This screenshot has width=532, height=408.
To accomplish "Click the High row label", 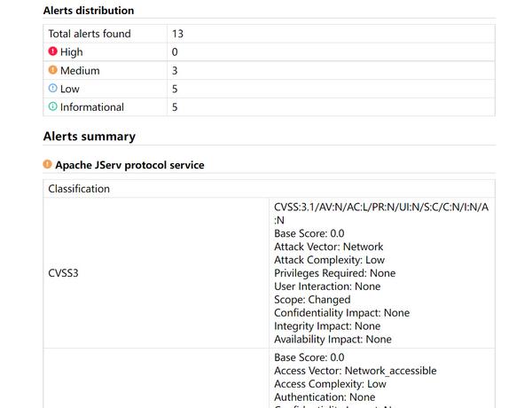I will [x=72, y=52].
